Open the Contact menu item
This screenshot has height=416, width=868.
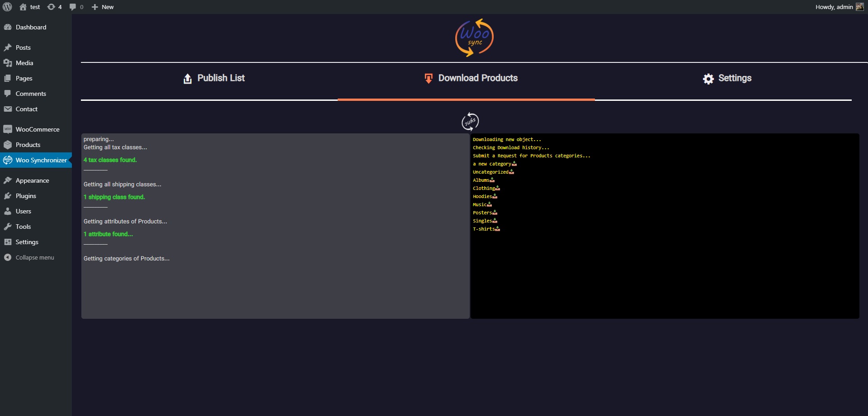pyautogui.click(x=36, y=109)
